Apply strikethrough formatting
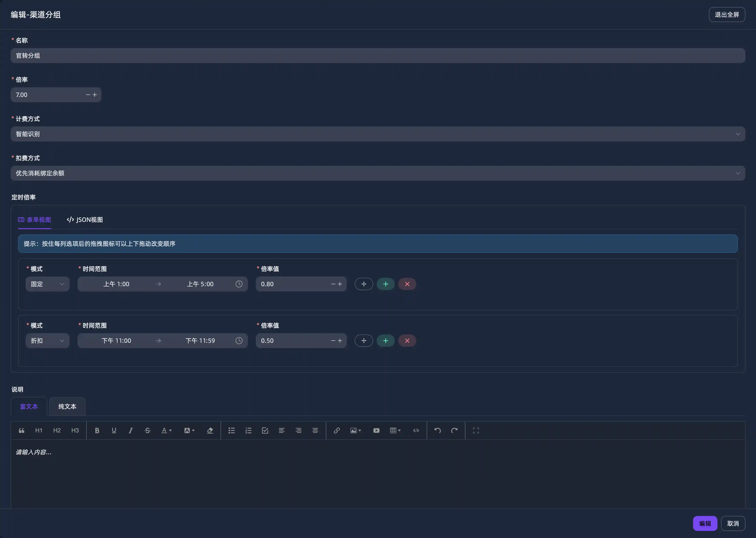 pos(147,430)
